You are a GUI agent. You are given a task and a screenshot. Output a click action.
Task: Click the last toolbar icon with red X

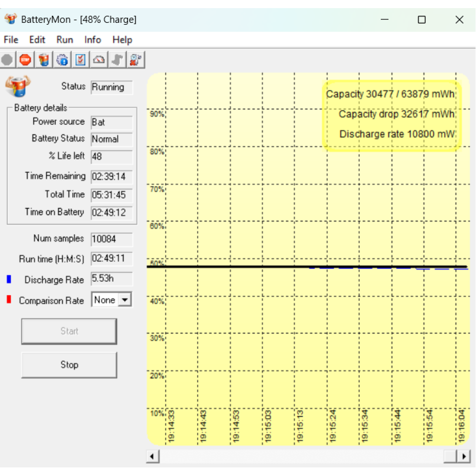click(136, 60)
